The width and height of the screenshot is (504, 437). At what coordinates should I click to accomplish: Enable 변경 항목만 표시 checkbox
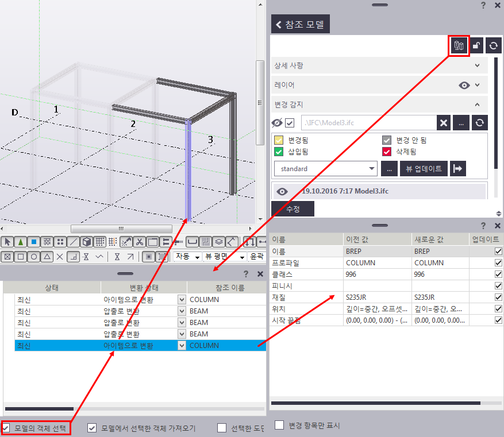tap(279, 425)
